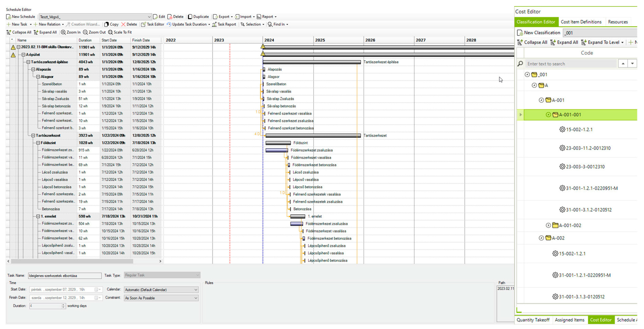Expand the A-001-002 classification folder
This screenshot has width=644, height=329.
tap(548, 225)
